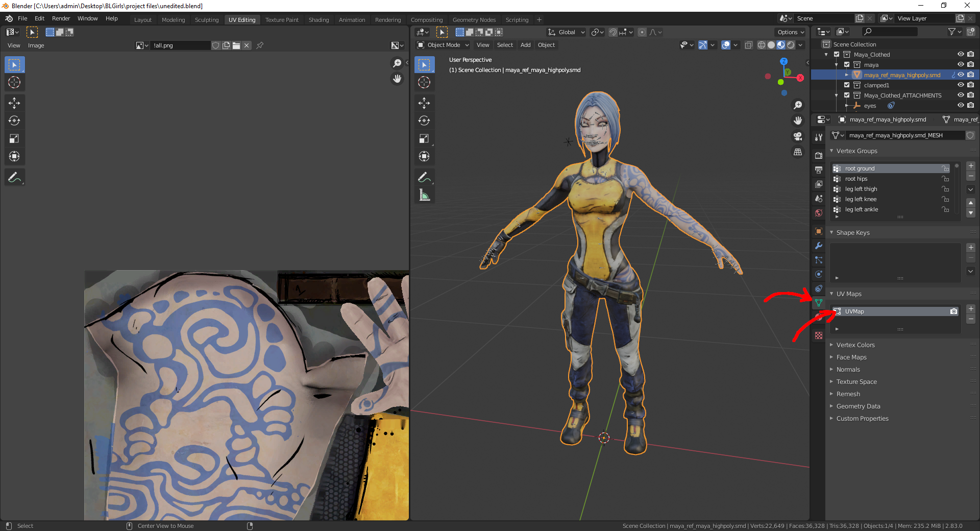Expand the Vertex Colors panel
980x531 pixels.
point(855,345)
